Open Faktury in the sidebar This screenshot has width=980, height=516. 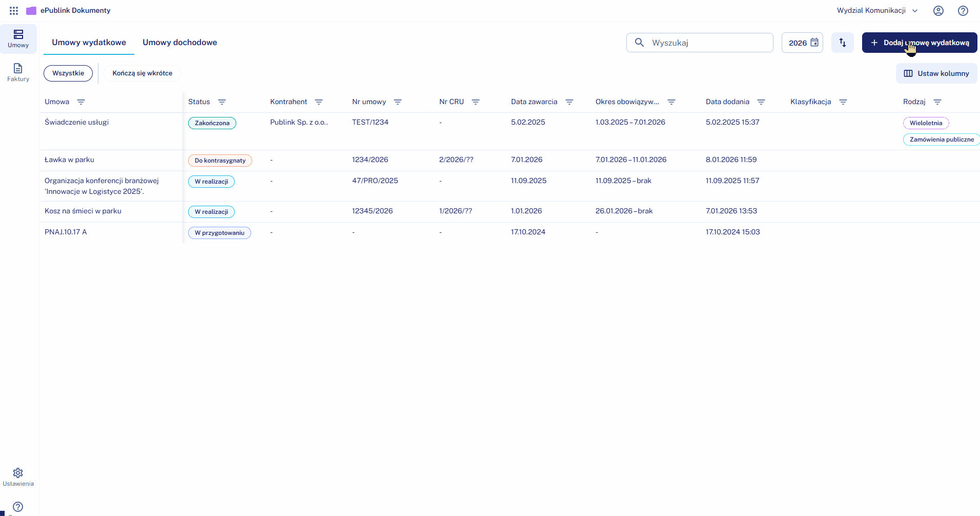click(18, 72)
